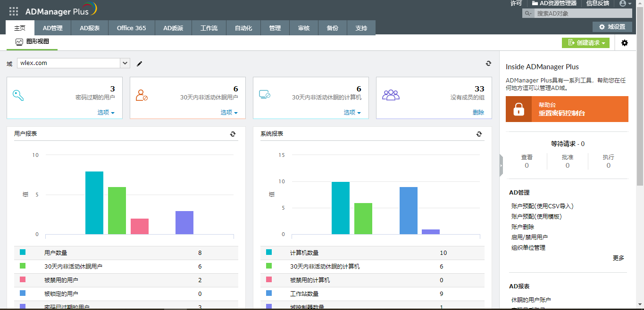
Task: Refresh the 用户报表 chart
Action: pyautogui.click(x=233, y=134)
